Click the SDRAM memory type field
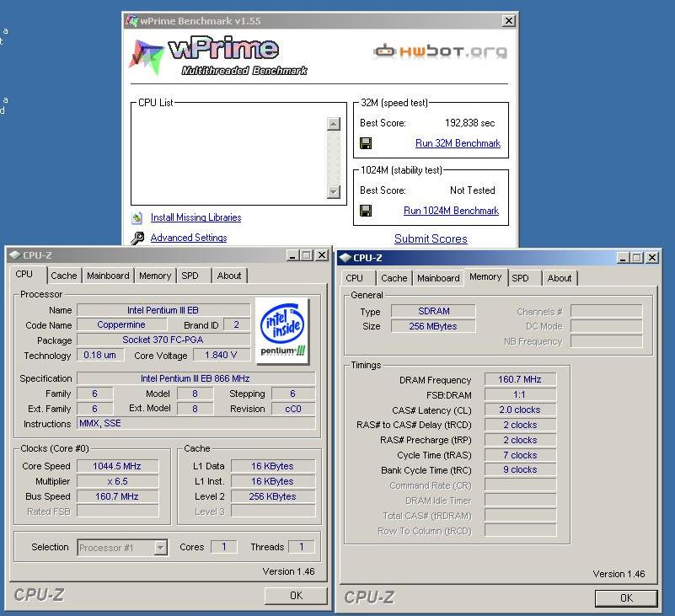Screen dimensions: 675x616 (433, 311)
